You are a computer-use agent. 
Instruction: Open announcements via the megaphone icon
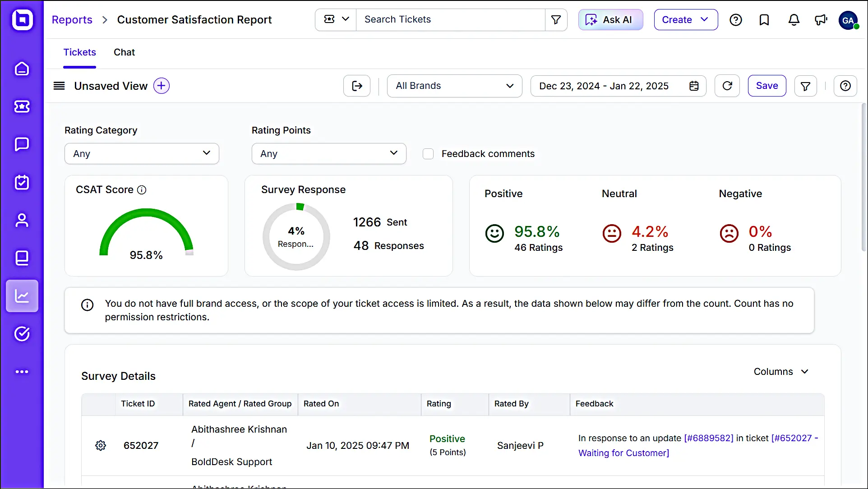coord(821,20)
